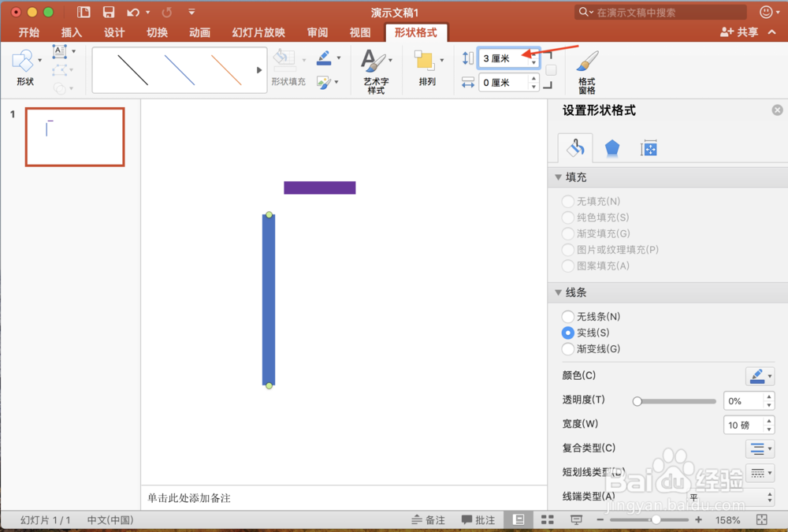The image size is (788, 532).
Task: Select the 无线条(N) radio button
Action: [x=568, y=316]
